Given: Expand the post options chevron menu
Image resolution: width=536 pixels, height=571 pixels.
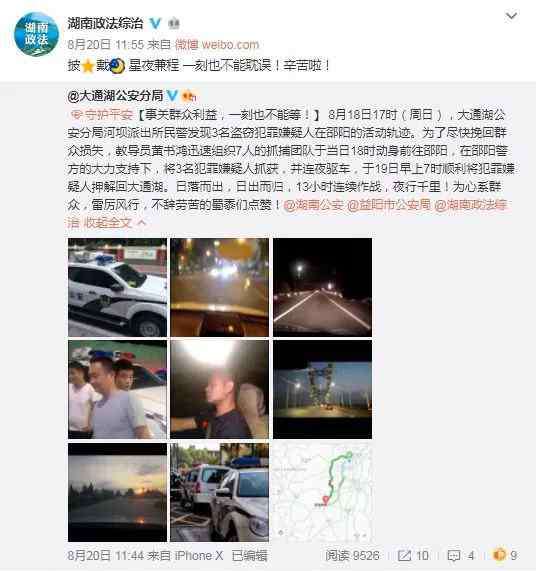Looking at the screenshot, I should click(511, 16).
